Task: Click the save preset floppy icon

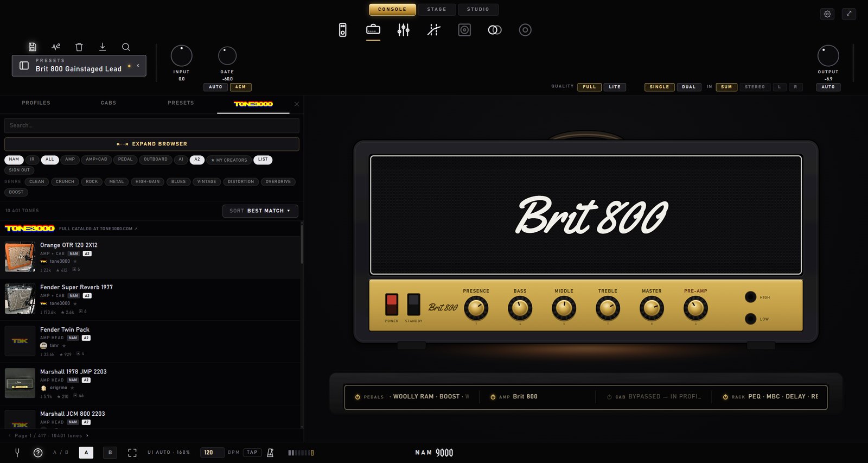Action: tap(33, 47)
